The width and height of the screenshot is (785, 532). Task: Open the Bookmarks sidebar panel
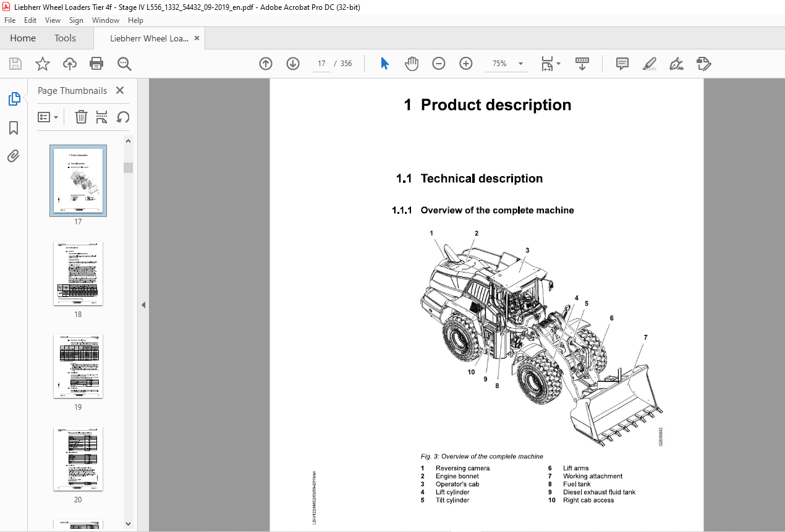(x=14, y=128)
